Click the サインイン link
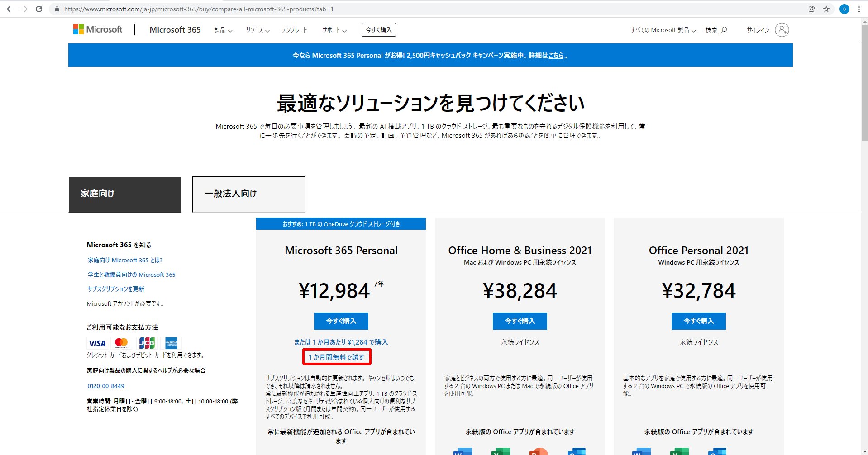Screen dimensions: 868x455 [758, 30]
